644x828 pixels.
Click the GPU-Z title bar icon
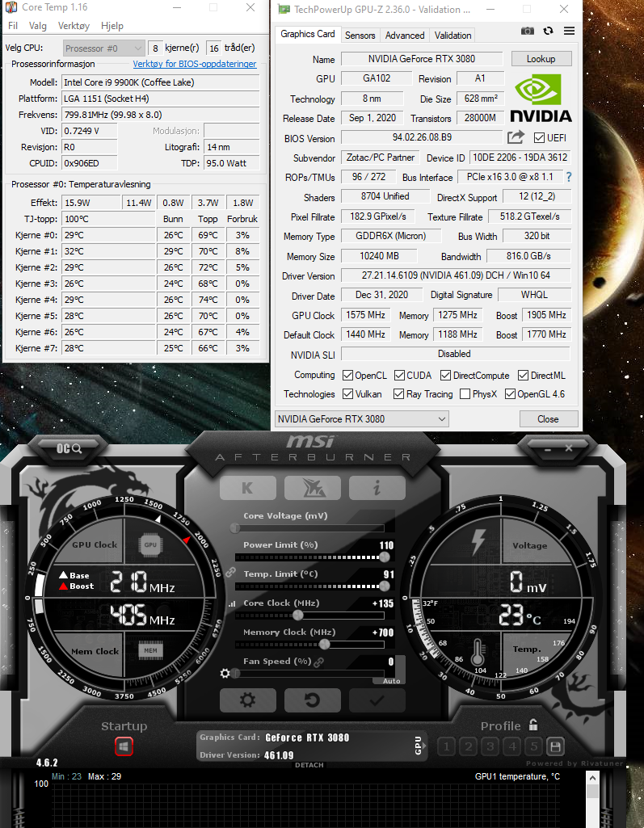click(x=284, y=10)
